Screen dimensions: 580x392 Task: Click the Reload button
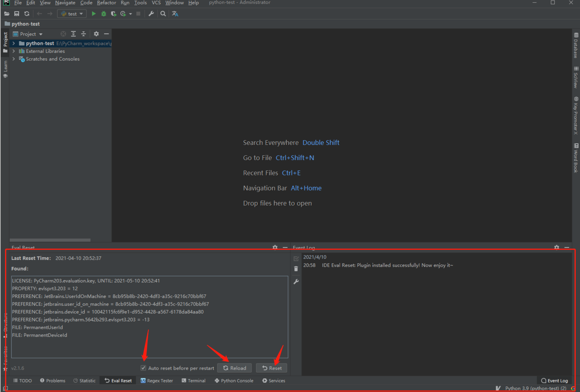(x=234, y=368)
